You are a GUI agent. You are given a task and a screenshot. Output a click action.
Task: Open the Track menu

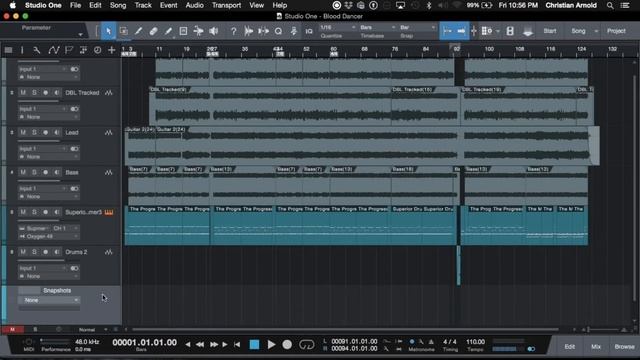tap(143, 5)
